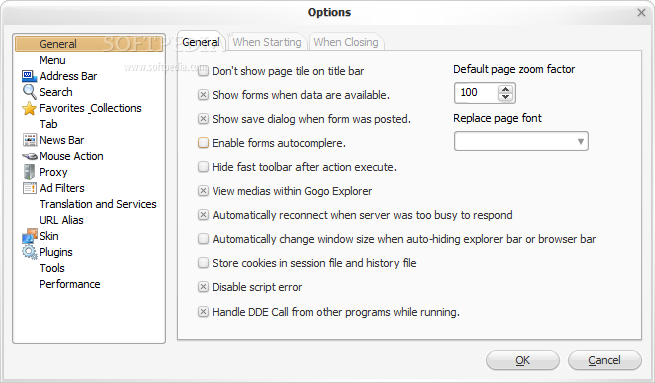The image size is (655, 383).
Task: Increase the page zoom factor with the up arrow
Action: pyautogui.click(x=505, y=89)
